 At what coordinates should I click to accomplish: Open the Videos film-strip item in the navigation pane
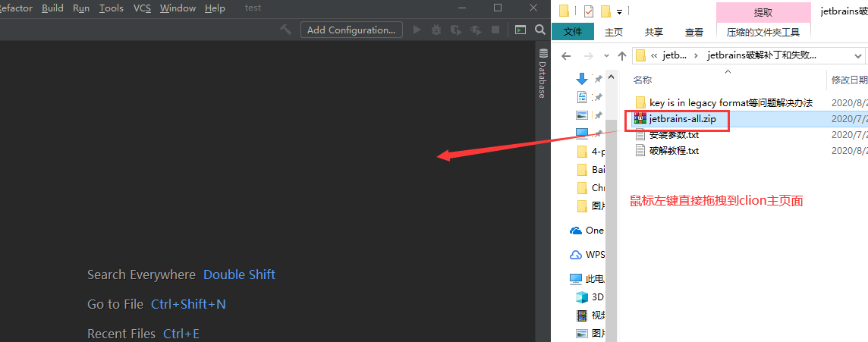pos(590,315)
